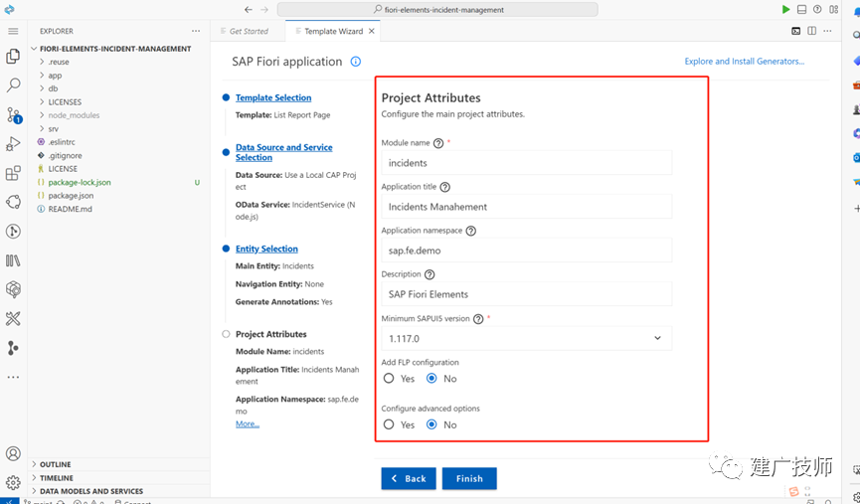Expand the TIMELINE section
Viewport: 860px width, 504px height.
(119, 478)
